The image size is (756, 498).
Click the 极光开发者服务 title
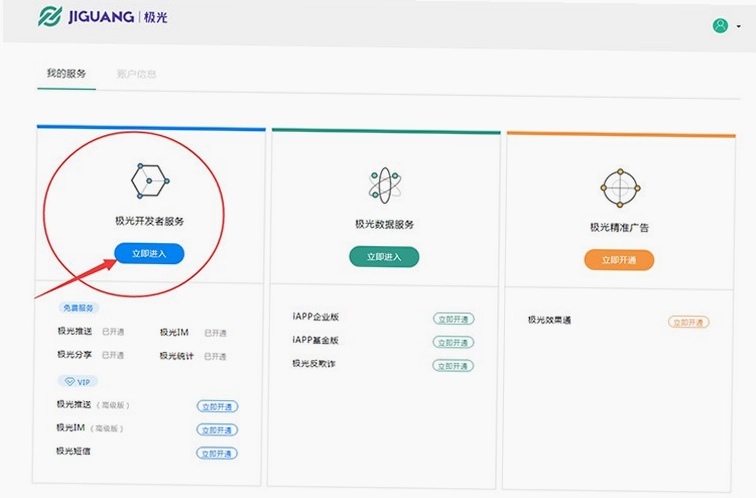click(149, 221)
